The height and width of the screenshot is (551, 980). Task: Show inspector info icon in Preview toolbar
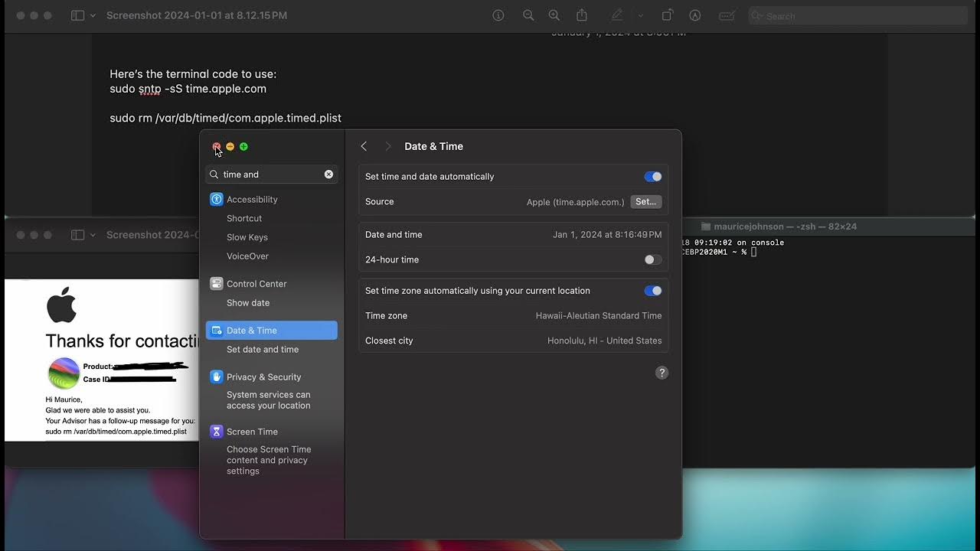498,15
